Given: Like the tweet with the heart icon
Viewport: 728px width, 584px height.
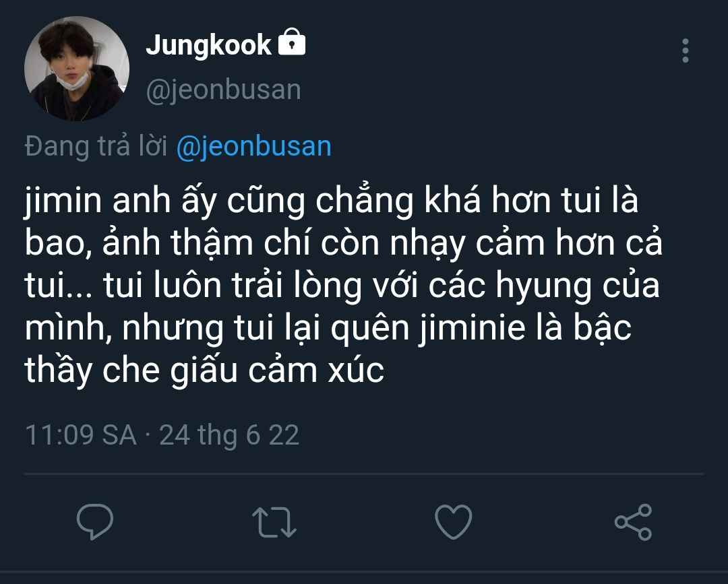Looking at the screenshot, I should coord(453,521).
